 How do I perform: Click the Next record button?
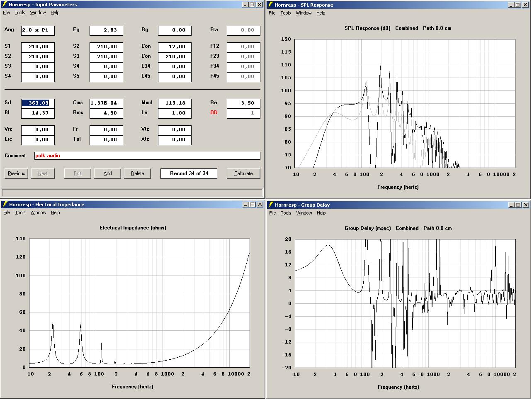(43, 173)
